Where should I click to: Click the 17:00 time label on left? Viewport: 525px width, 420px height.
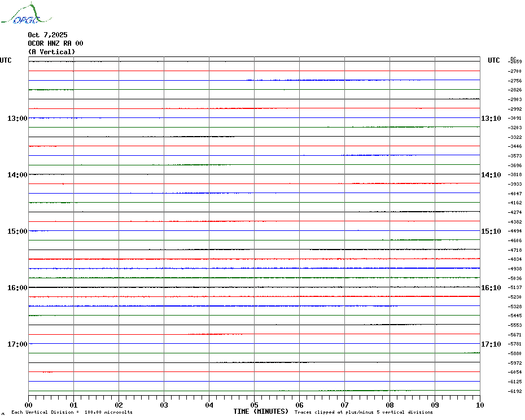pos(17,344)
